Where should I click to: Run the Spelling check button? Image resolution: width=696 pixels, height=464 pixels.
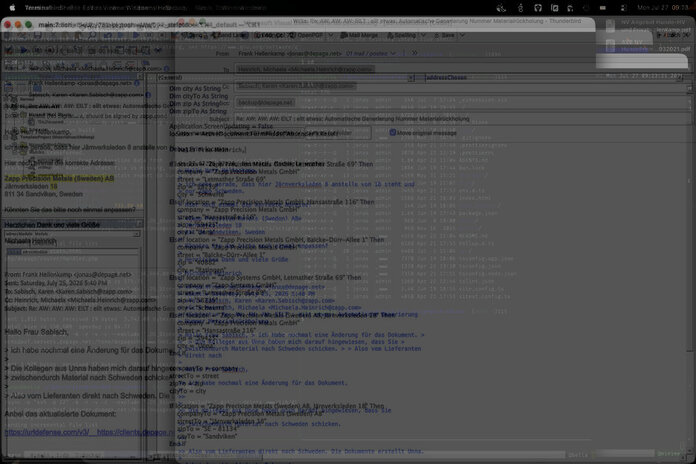point(401,35)
